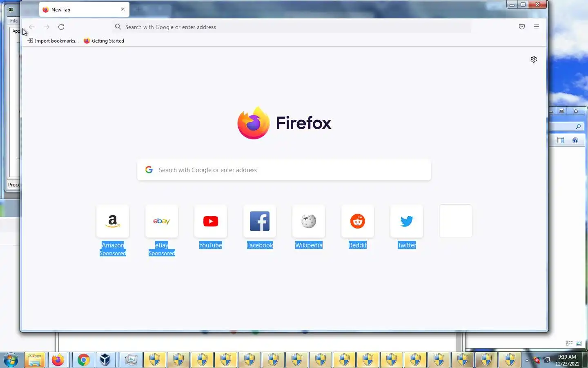Viewport: 588px width, 368px height.
Task: Click the search magnifier in the Explorer window
Action: coord(578,126)
